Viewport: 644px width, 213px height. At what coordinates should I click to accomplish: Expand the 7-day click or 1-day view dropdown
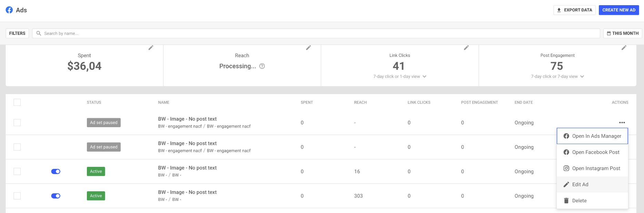[400, 77]
